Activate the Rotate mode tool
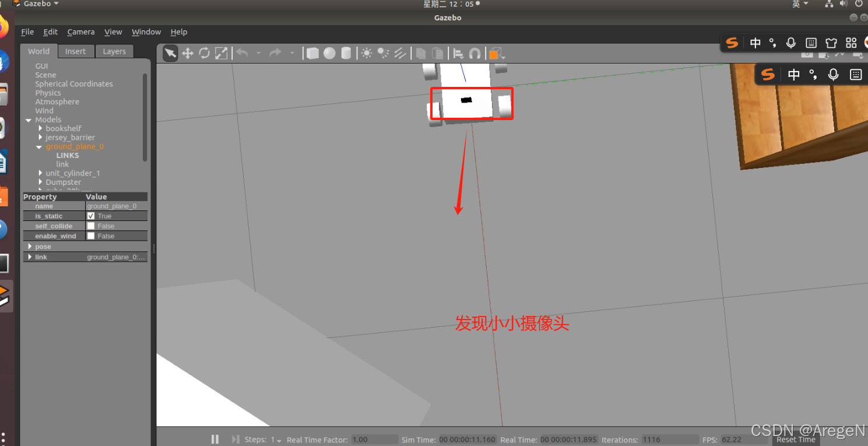868x446 pixels. tap(204, 54)
